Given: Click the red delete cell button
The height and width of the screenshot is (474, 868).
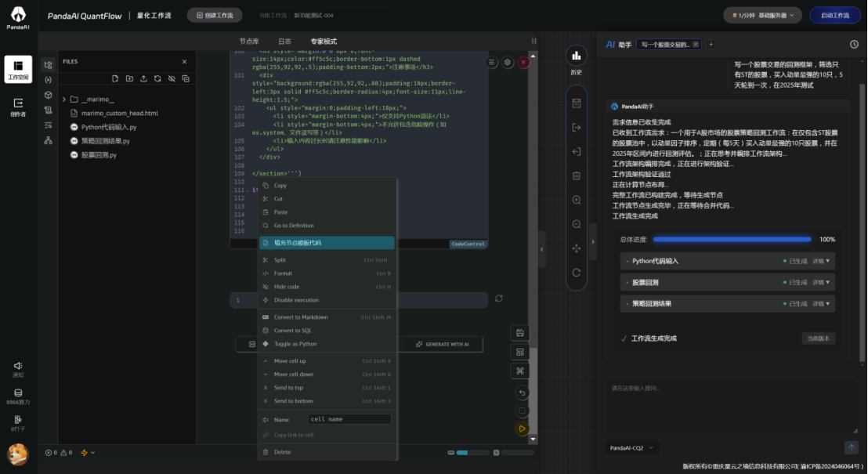Looking at the screenshot, I should [523, 63].
